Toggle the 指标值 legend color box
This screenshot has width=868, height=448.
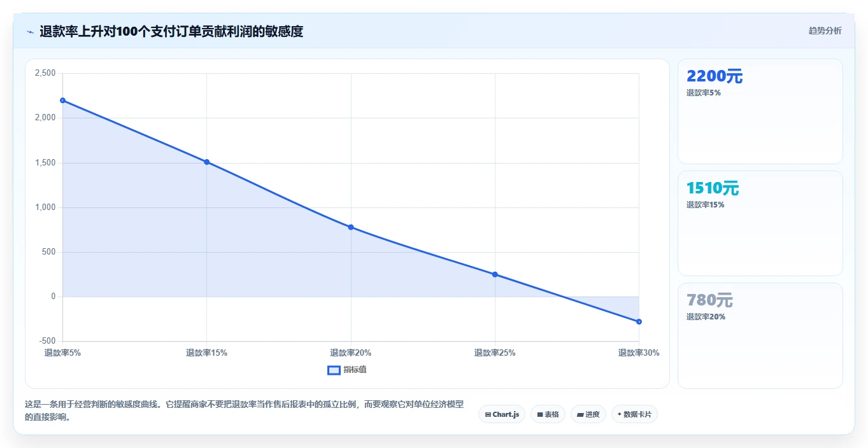click(334, 370)
